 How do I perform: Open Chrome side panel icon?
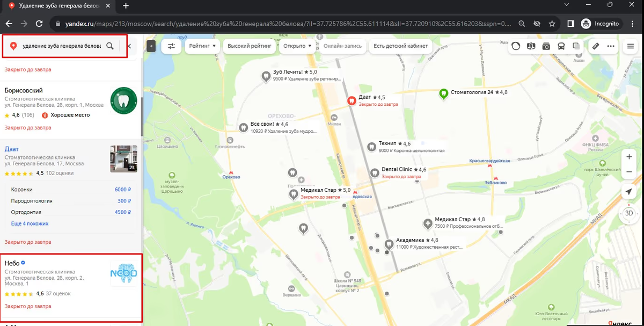point(571,24)
